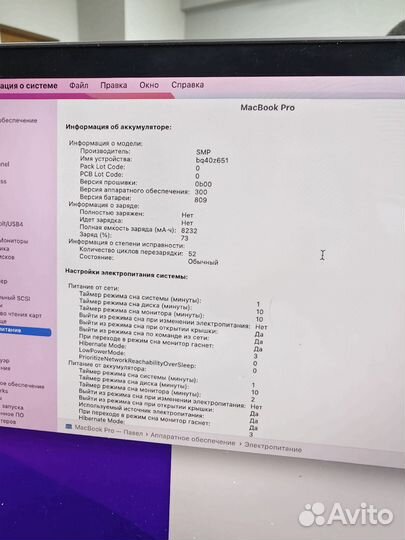Click the 'Питание от аккумулятора:' line
The width and height of the screenshot is (405, 540).
[107, 365]
